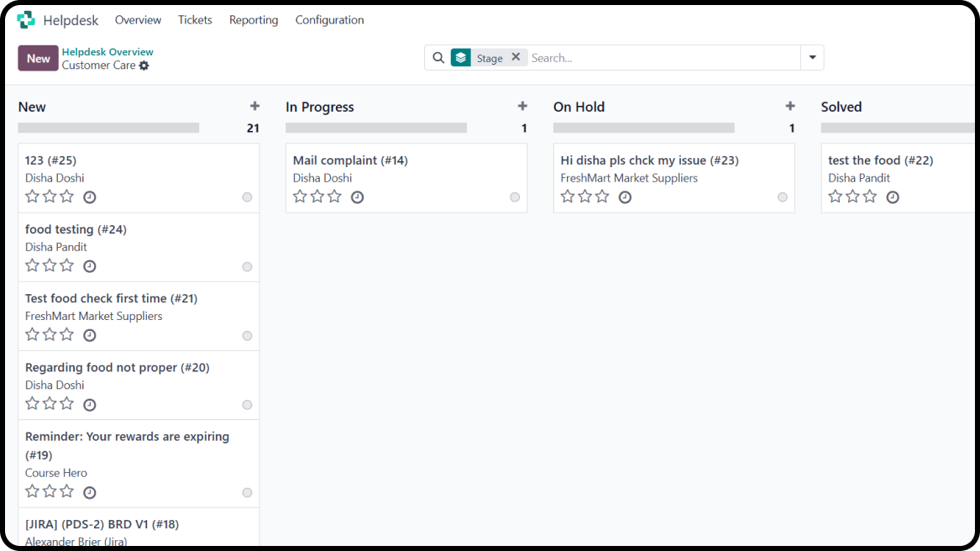980x551 pixels.
Task: Open activity clock on Mail complaint ticket
Action: (357, 197)
